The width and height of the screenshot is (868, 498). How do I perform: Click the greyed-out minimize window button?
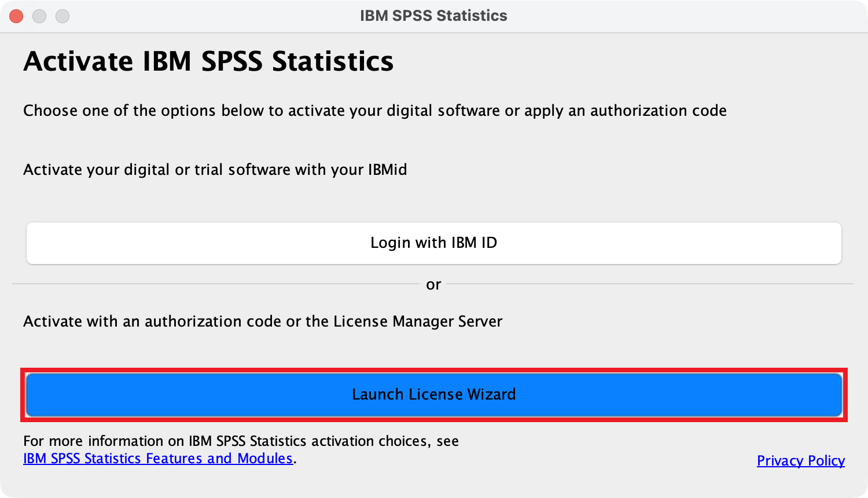pyautogui.click(x=39, y=16)
